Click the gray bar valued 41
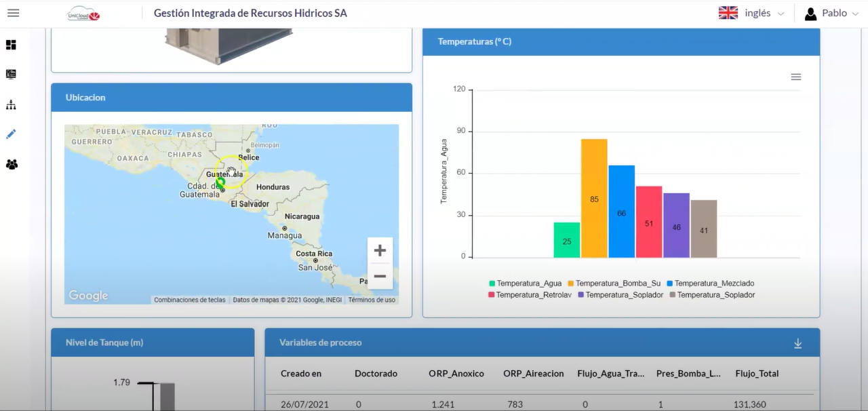 pyautogui.click(x=704, y=229)
